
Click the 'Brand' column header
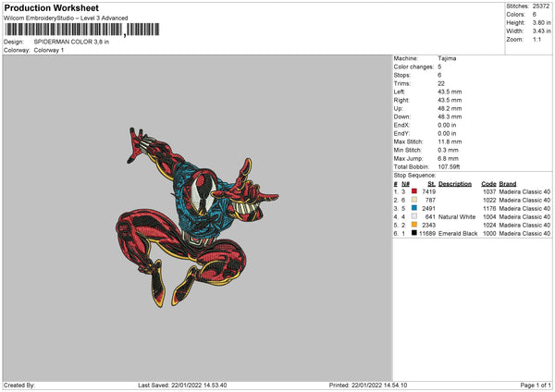(x=508, y=184)
